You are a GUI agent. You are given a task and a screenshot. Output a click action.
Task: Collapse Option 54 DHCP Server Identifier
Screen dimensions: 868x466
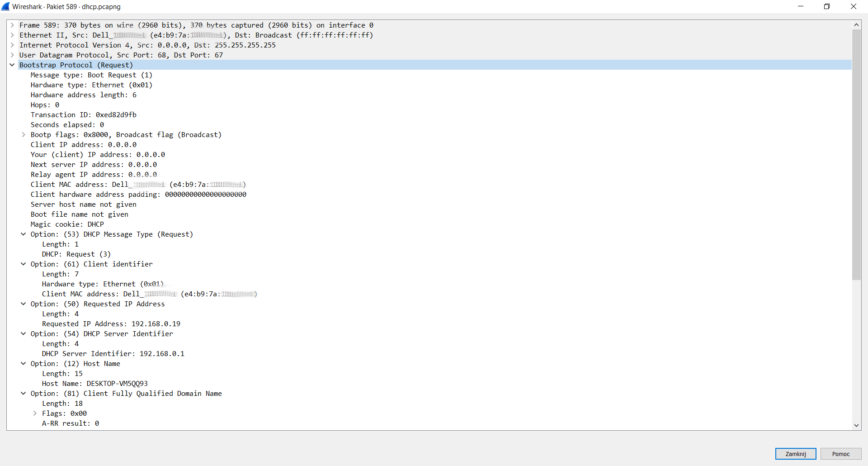tap(24, 334)
